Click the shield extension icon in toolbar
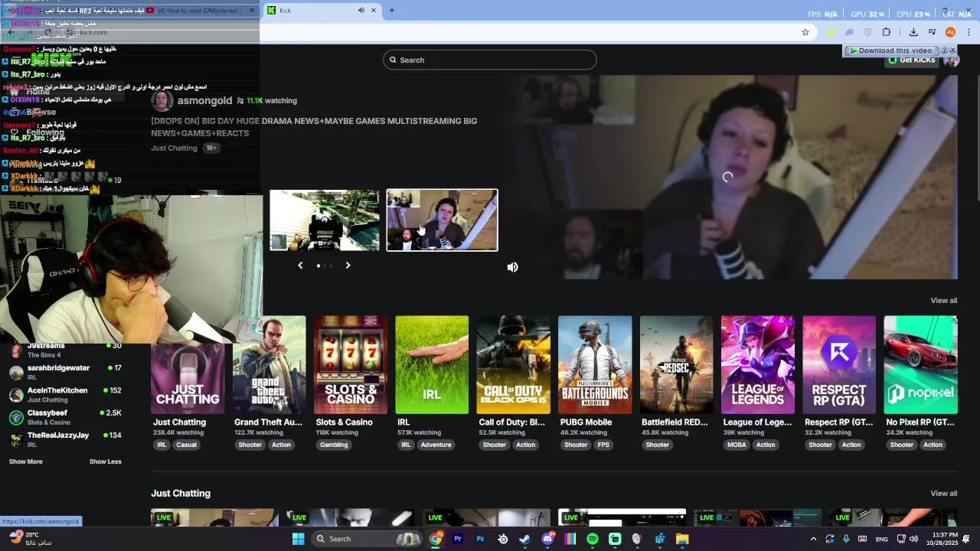Screen dimensions: 980x551 coord(867,32)
